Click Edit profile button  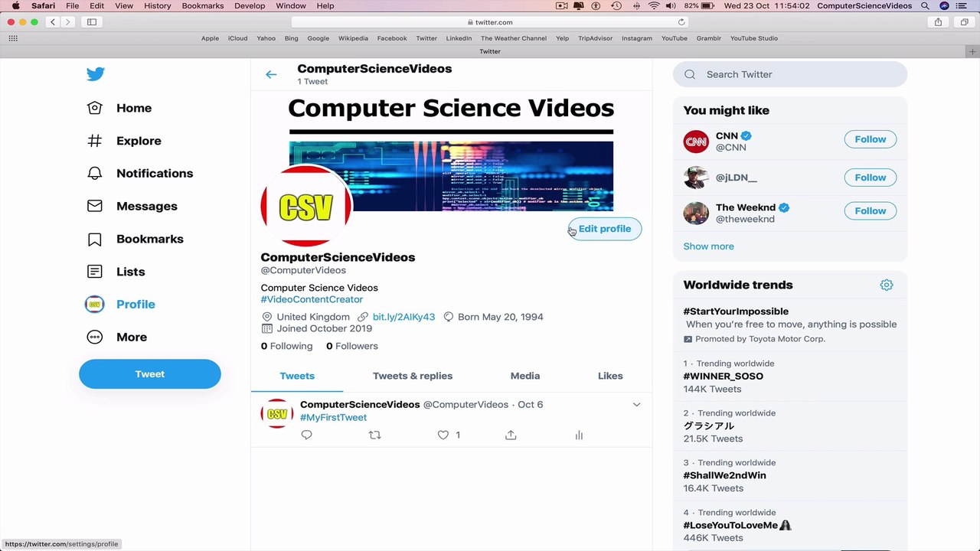point(605,229)
